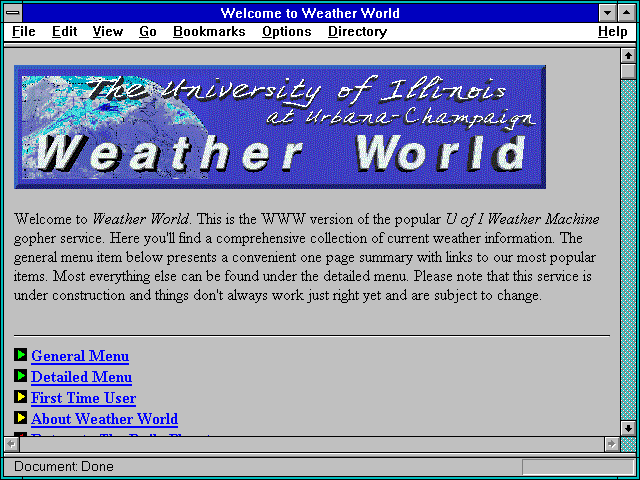The width and height of the screenshot is (640, 480).
Task: Open the Directory menu
Action: click(358, 31)
